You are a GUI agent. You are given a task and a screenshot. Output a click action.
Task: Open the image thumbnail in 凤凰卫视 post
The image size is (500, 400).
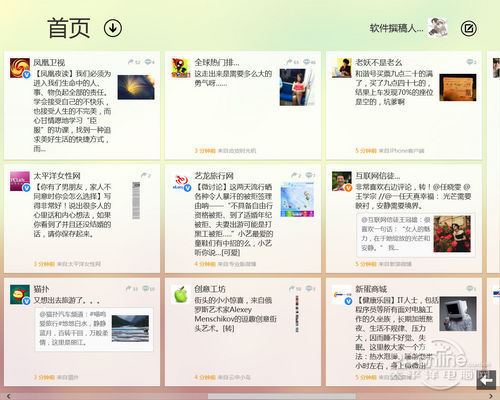136,87
